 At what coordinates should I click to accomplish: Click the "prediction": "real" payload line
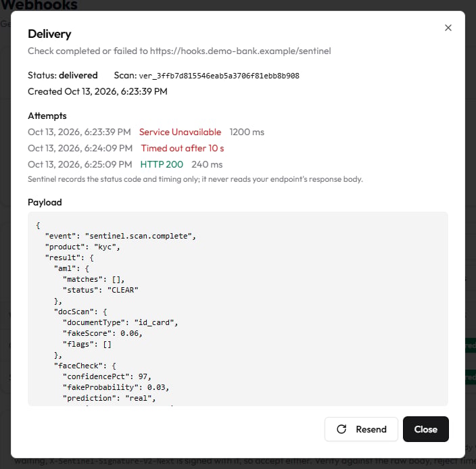110,398
